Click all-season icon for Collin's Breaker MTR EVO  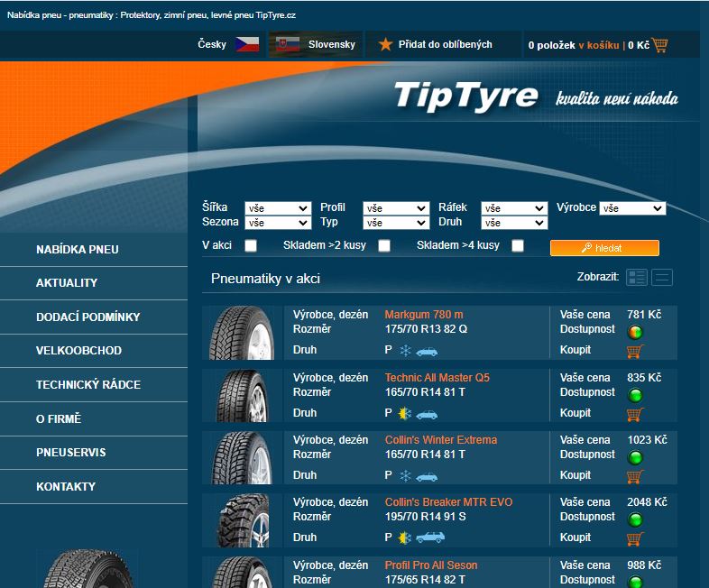tap(405, 537)
